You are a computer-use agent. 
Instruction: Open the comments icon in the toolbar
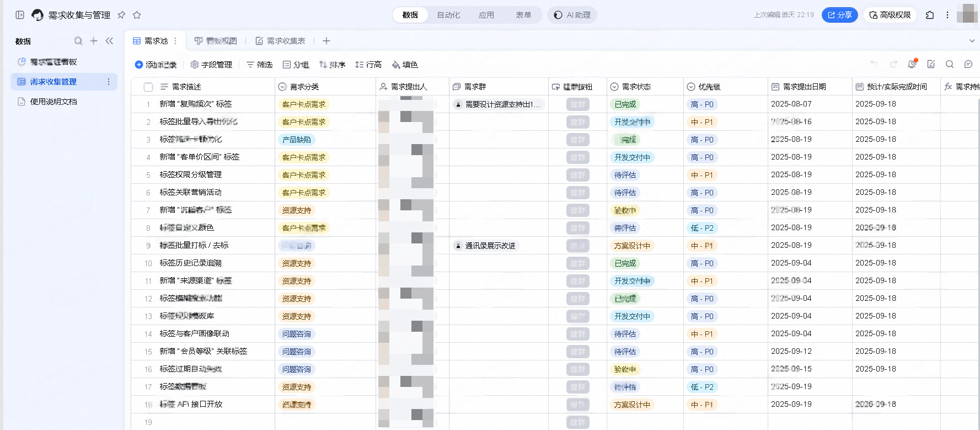click(x=968, y=65)
